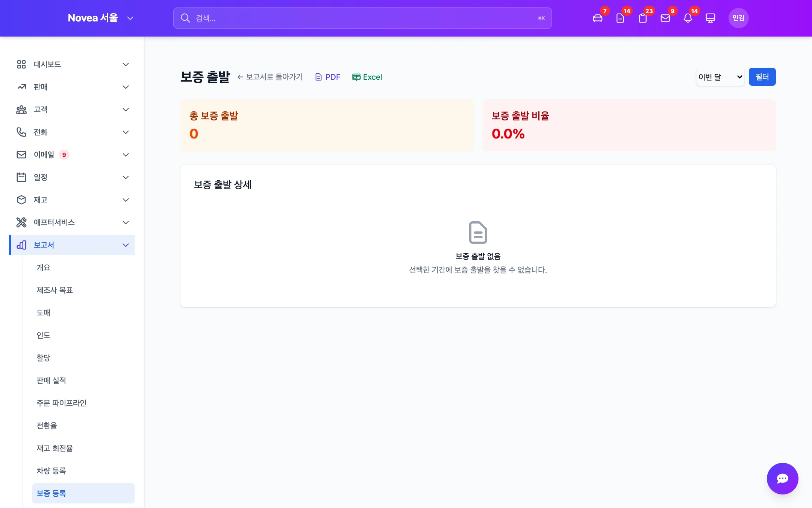
Task: Expand the 고객 menu chevron
Action: [x=126, y=110]
